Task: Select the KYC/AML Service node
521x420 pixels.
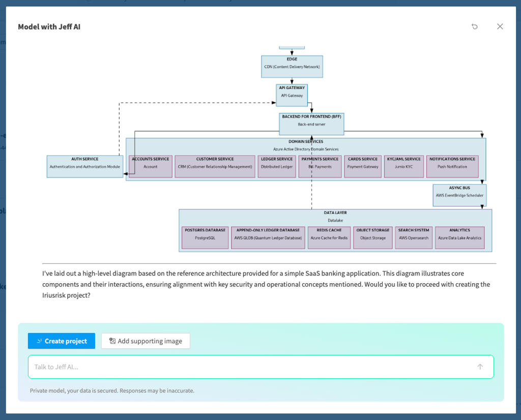Action: 403,166
